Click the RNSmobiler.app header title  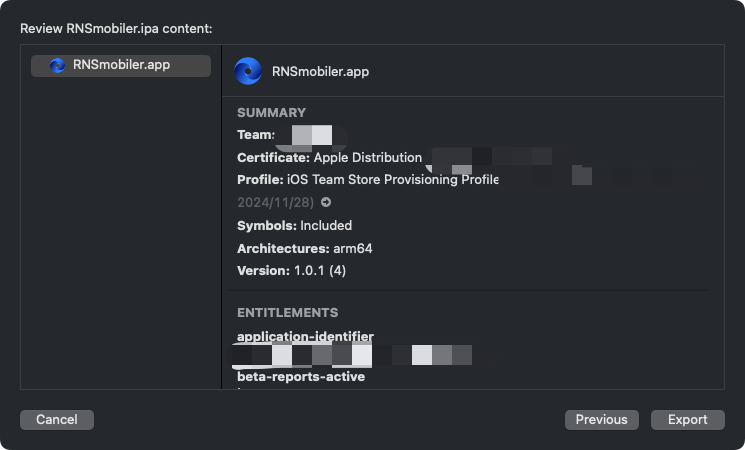click(320, 72)
